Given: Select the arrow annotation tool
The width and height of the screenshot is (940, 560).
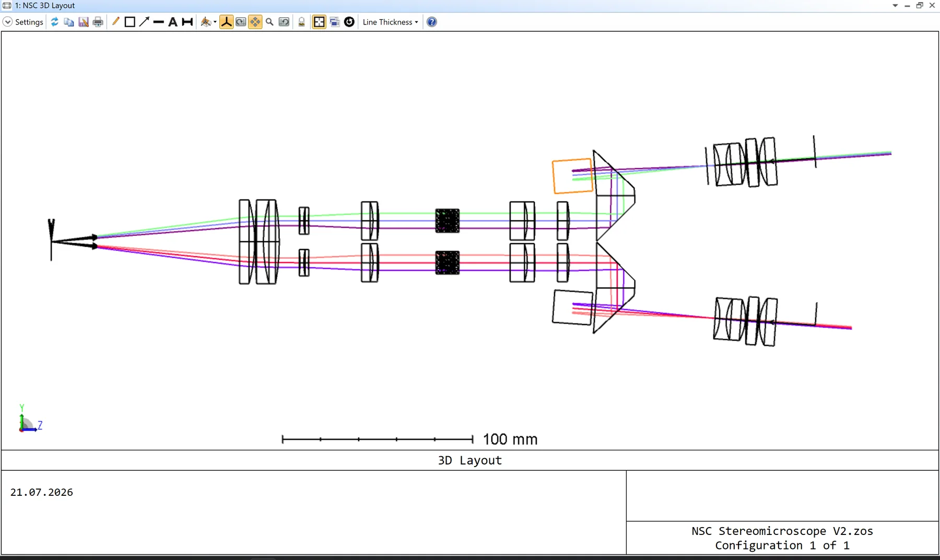Looking at the screenshot, I should [x=144, y=21].
